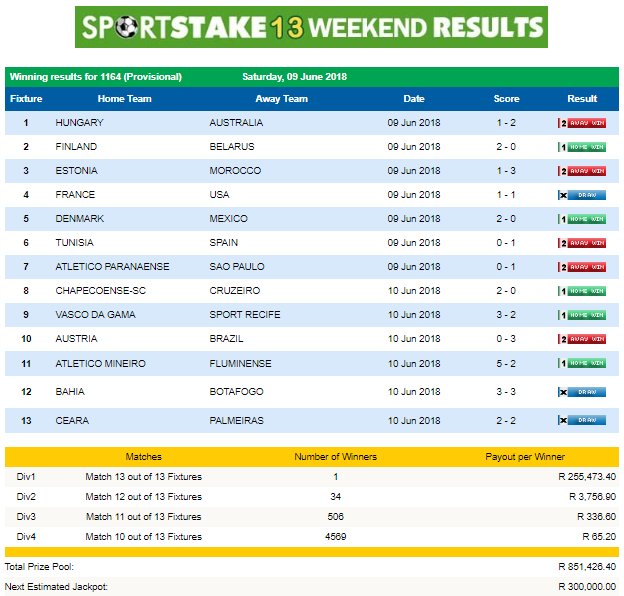Click the Away Team column header
The width and height of the screenshot is (624, 596).
(282, 99)
